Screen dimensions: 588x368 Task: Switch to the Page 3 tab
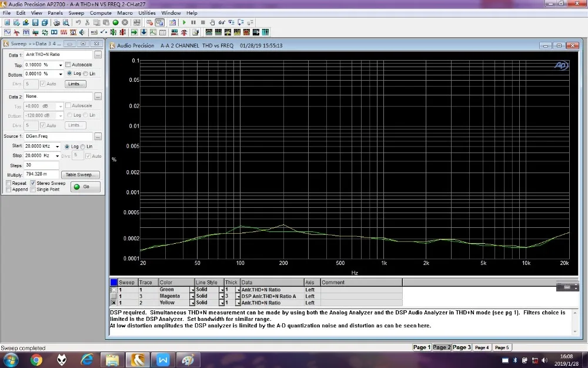(462, 347)
